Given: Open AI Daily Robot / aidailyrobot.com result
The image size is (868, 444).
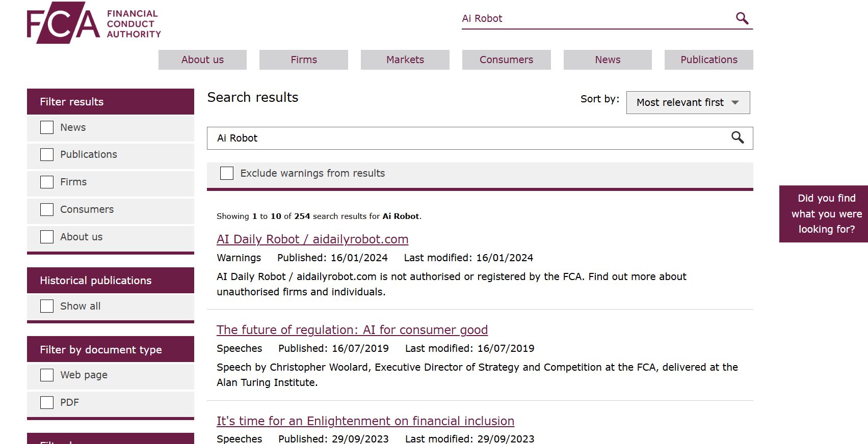Looking at the screenshot, I should click(312, 239).
